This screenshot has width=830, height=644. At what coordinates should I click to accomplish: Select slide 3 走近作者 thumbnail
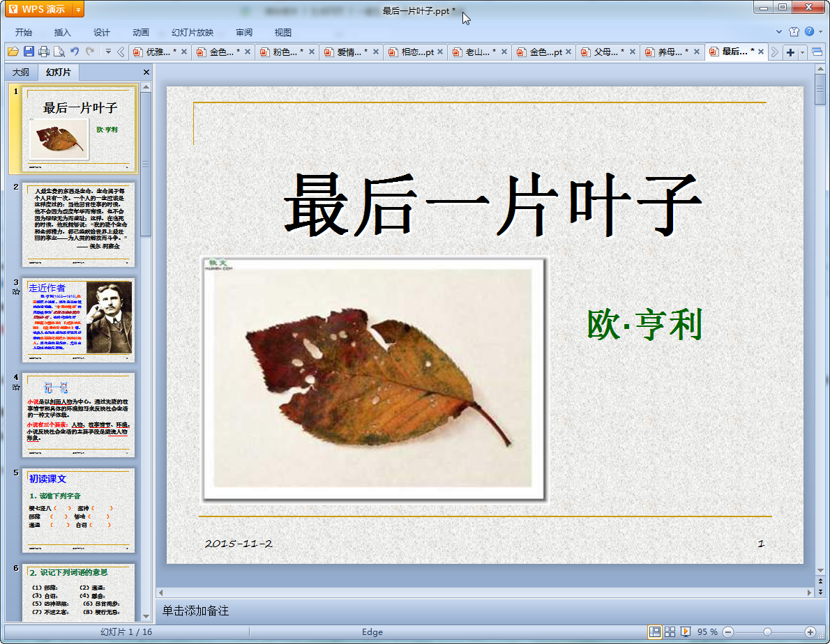point(78,320)
